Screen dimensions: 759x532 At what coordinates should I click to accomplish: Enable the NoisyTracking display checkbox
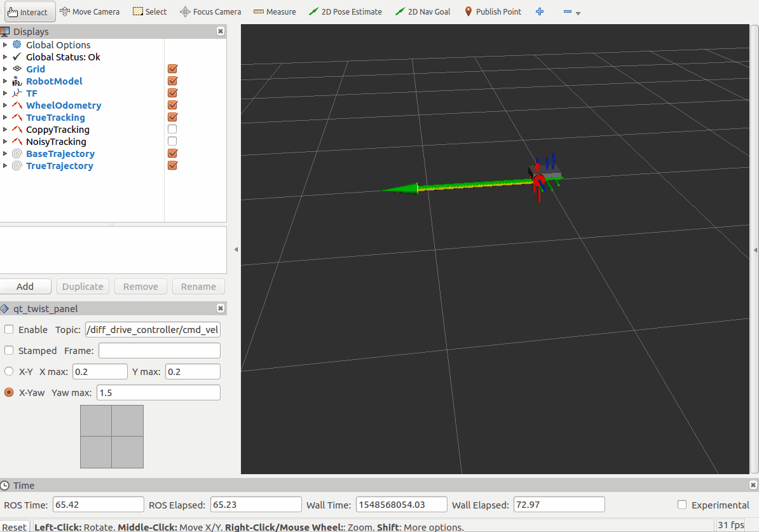[x=172, y=142]
